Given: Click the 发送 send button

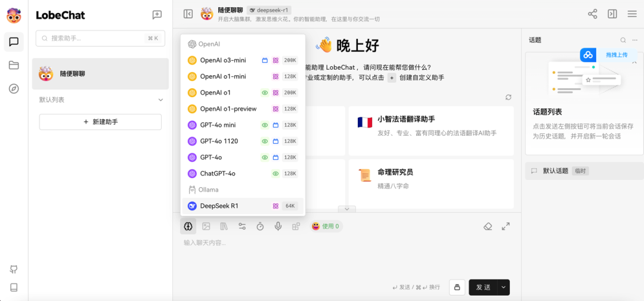Looking at the screenshot, I should point(484,287).
